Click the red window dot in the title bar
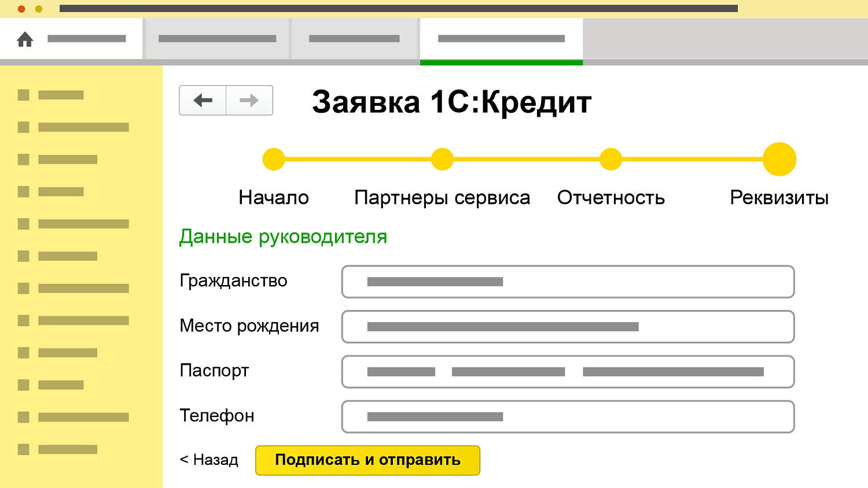The width and height of the screenshot is (868, 488). click(21, 9)
